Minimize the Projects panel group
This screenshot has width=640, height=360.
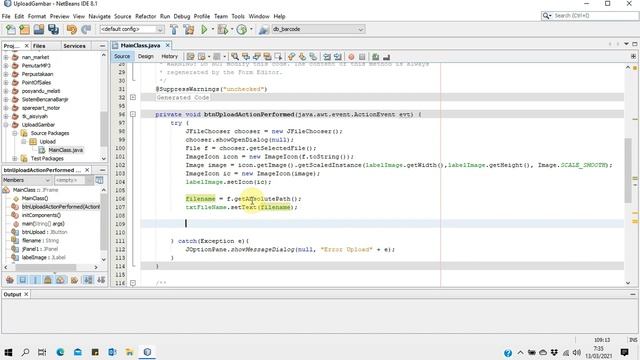click(102, 46)
